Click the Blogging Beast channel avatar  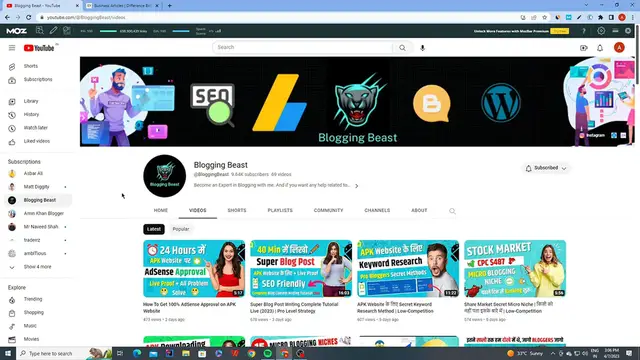[164, 176]
